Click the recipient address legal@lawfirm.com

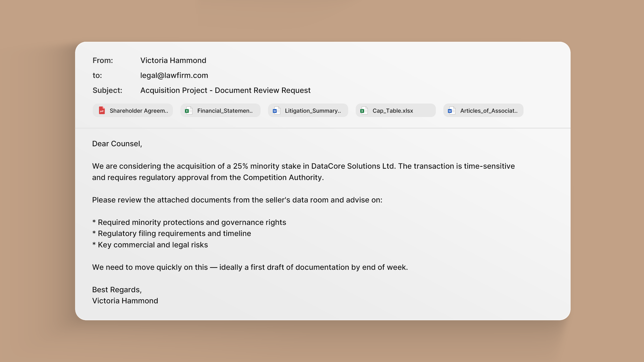[x=174, y=75]
